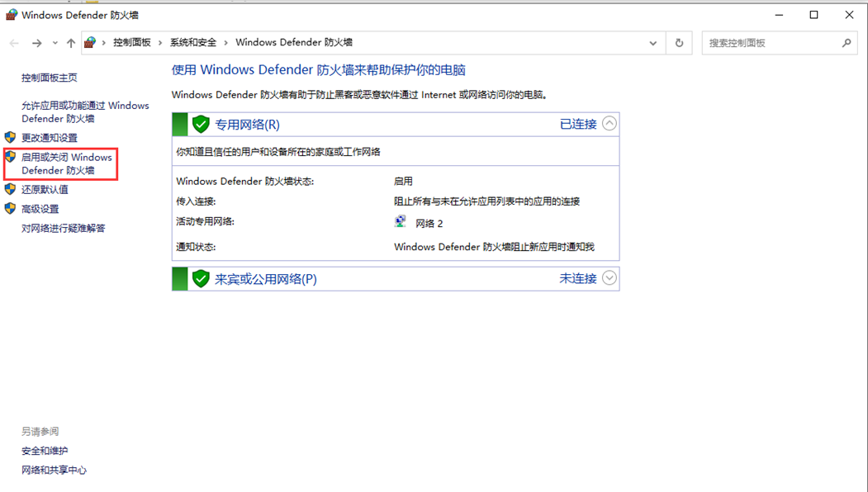Click the 另请参阅 label

(x=40, y=431)
